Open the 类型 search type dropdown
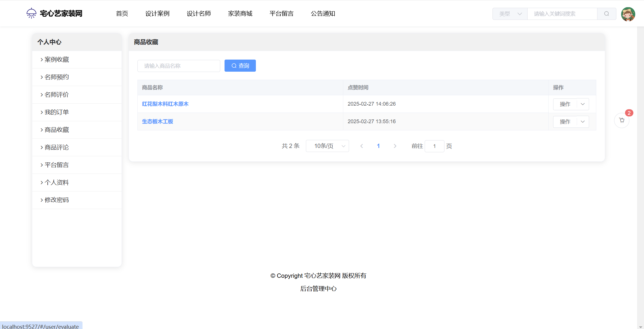Image resolution: width=644 pixels, height=329 pixels. coord(510,14)
